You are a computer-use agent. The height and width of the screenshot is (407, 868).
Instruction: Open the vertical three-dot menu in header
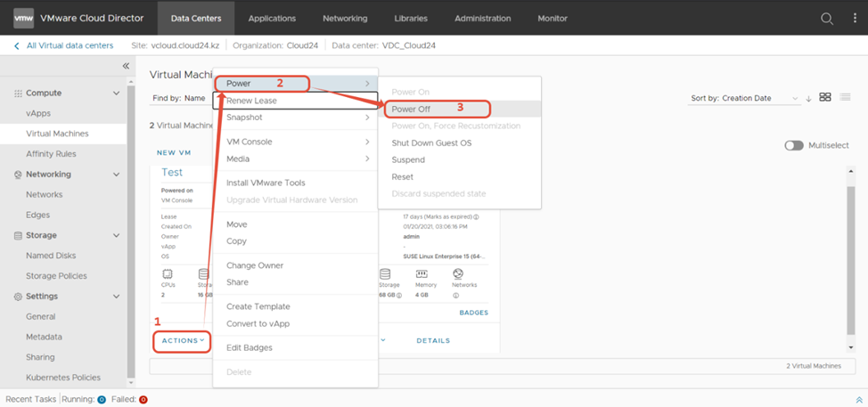(x=855, y=19)
